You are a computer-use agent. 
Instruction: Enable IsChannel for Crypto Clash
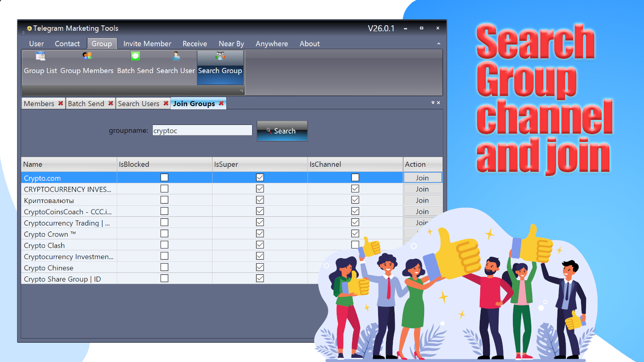pos(355,244)
